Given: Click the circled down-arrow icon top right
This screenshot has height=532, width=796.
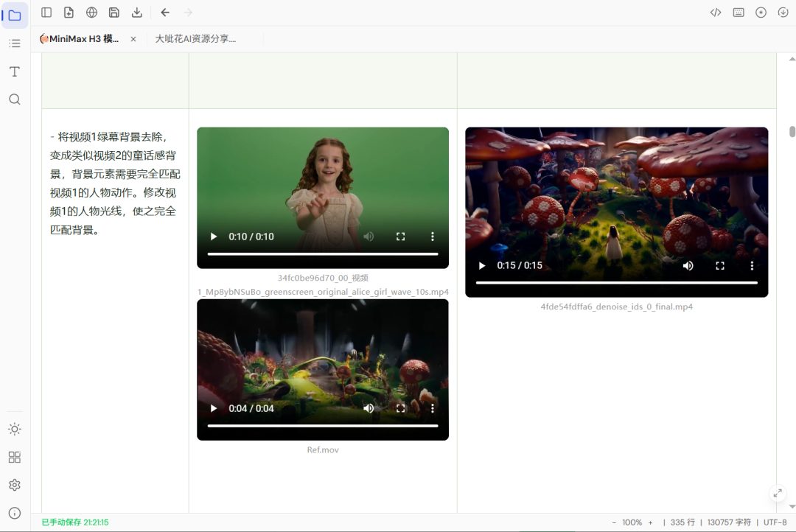Looking at the screenshot, I should [x=783, y=13].
